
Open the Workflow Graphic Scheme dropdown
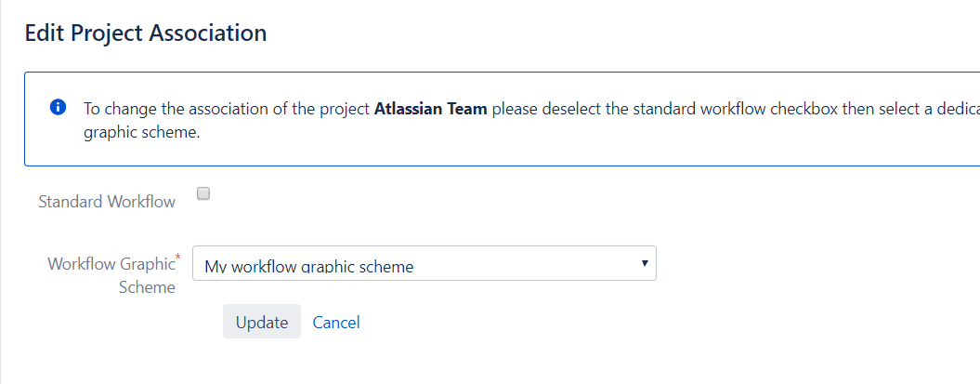point(424,264)
